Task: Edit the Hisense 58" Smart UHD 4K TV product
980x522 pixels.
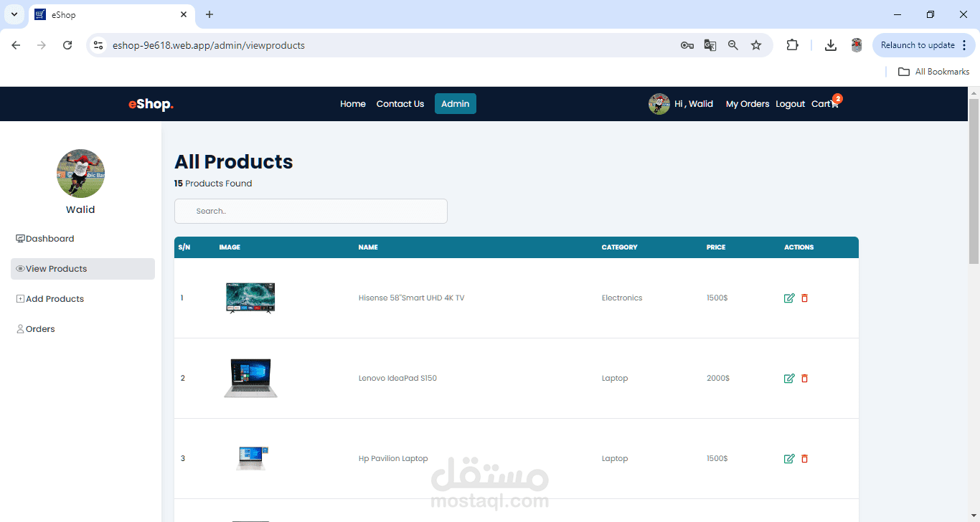Action: tap(789, 298)
